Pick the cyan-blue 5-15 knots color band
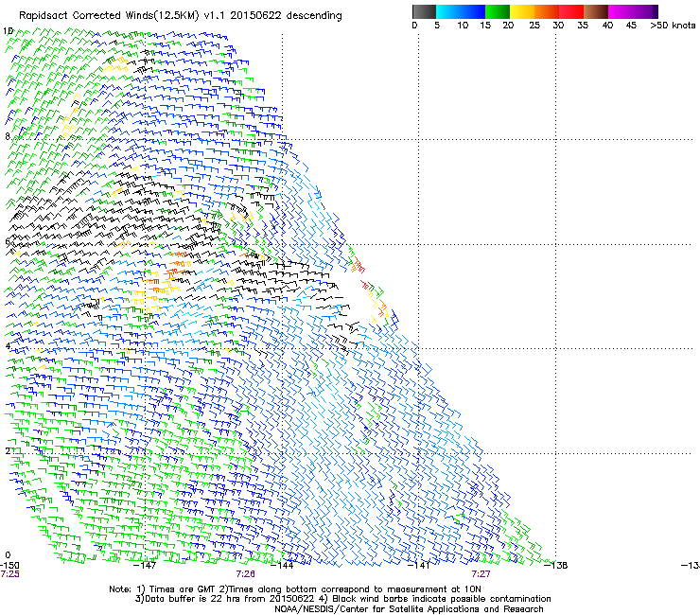The width and height of the screenshot is (700, 615). click(461, 11)
